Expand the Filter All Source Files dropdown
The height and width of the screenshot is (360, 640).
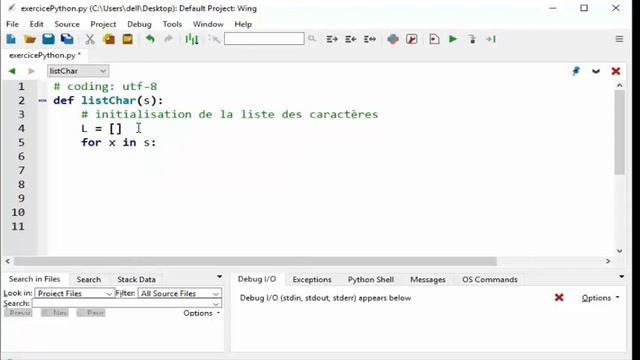point(180,293)
